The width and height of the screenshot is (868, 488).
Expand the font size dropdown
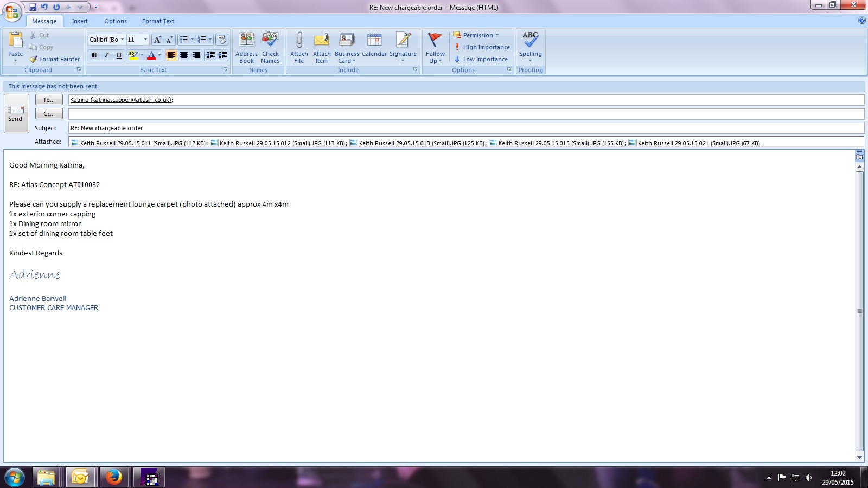point(145,40)
